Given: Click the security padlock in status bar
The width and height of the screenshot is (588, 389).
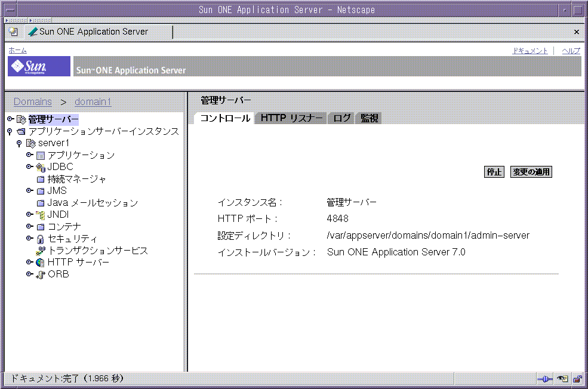Looking at the screenshot, I should coord(576,378).
